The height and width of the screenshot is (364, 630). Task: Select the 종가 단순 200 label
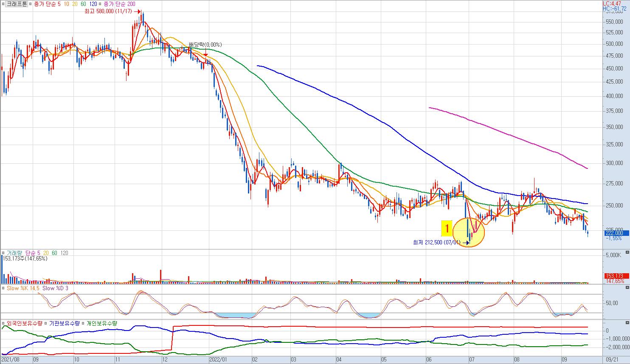pyautogui.click(x=119, y=4)
